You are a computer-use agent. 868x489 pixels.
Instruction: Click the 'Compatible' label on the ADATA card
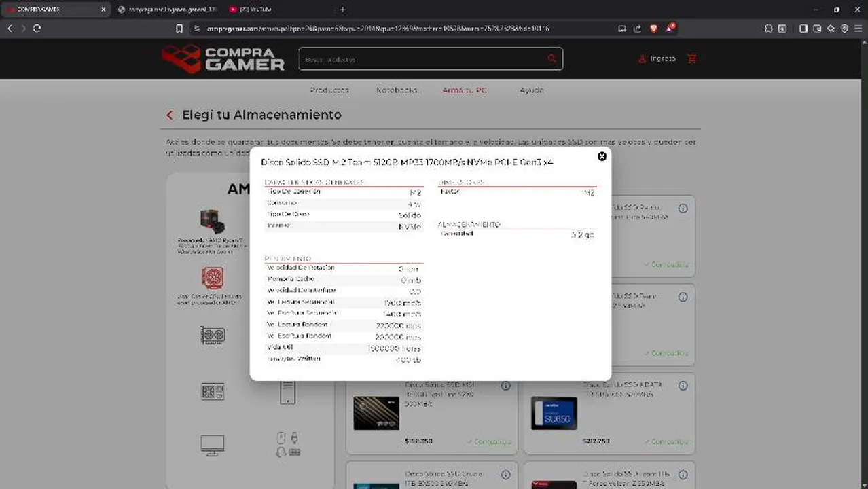[666, 441]
